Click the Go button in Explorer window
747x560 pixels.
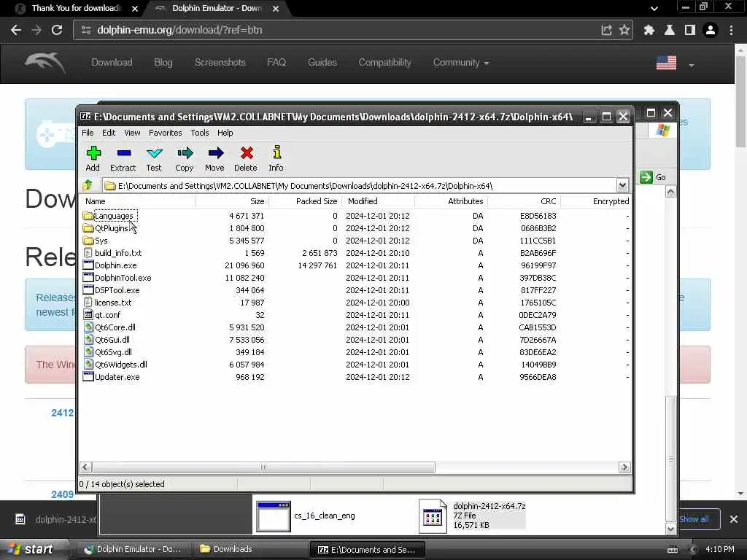point(653,177)
